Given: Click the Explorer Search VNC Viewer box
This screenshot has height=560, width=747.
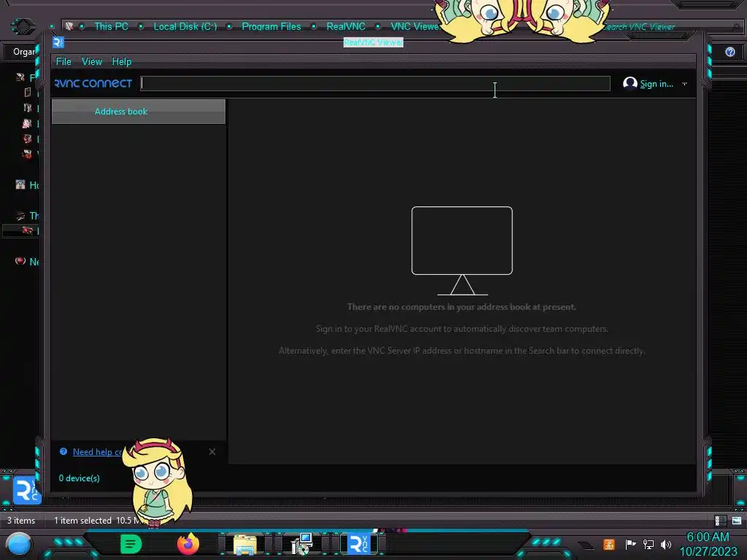Looking at the screenshot, I should 670,27.
